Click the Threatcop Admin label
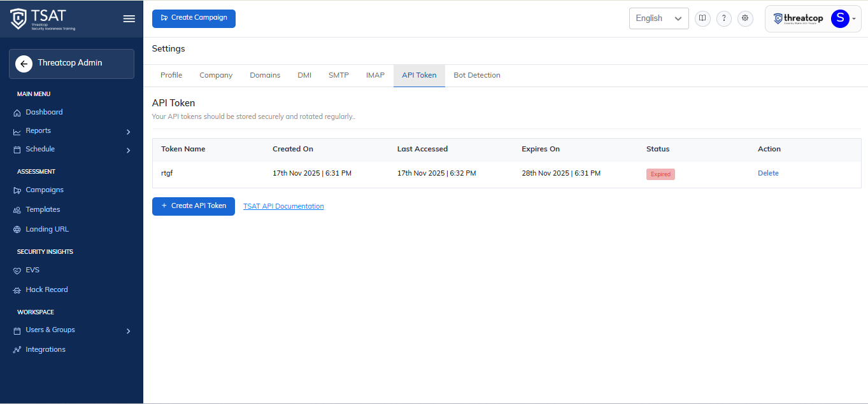 point(70,63)
